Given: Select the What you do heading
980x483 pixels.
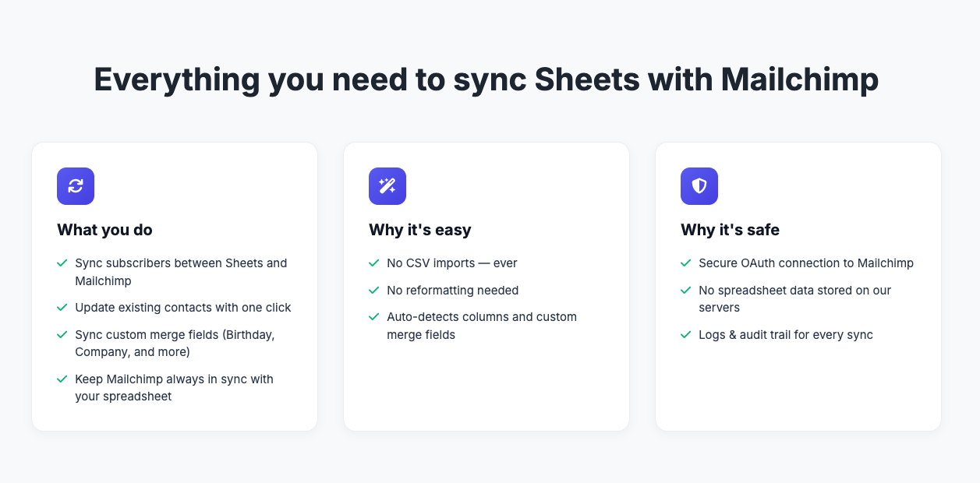Looking at the screenshot, I should (104, 230).
